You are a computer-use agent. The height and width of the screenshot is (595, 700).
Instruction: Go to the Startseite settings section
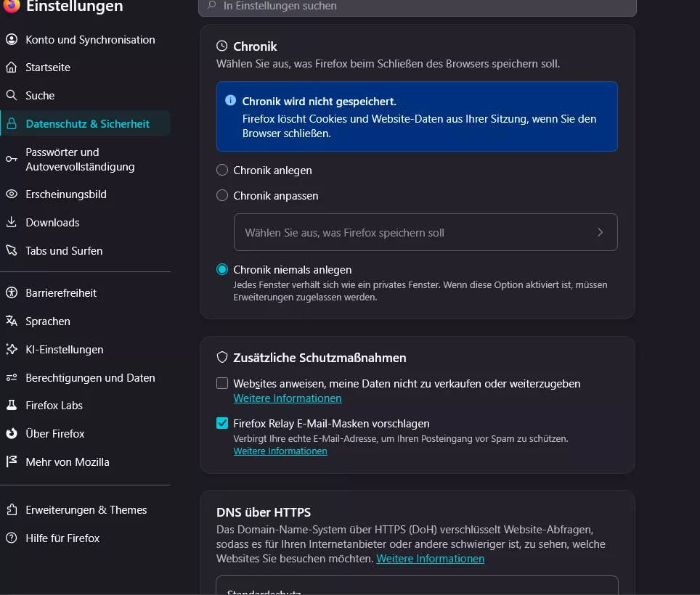click(x=85, y=67)
